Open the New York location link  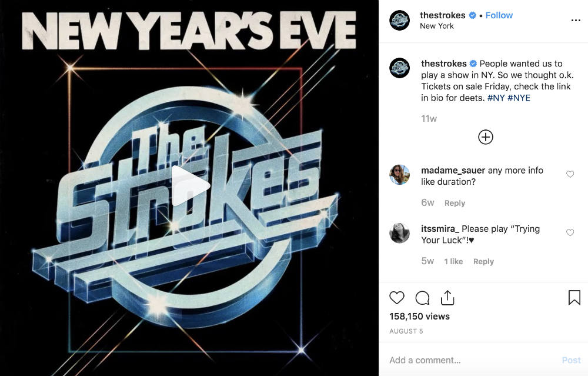point(436,26)
